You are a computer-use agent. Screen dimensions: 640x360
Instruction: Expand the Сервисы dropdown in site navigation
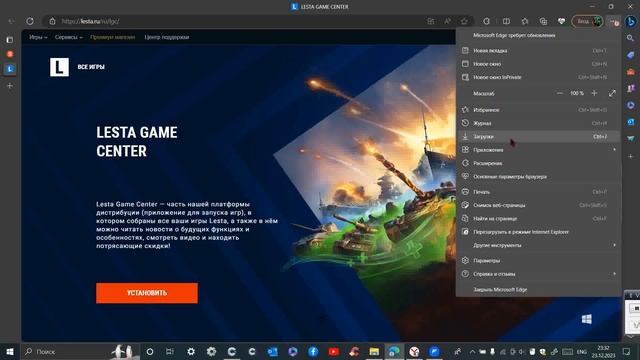[69, 37]
